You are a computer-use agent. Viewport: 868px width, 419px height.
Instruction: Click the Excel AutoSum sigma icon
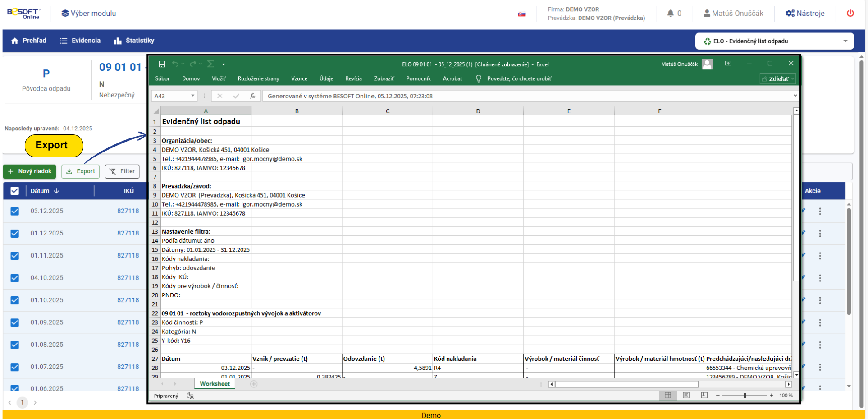click(210, 64)
